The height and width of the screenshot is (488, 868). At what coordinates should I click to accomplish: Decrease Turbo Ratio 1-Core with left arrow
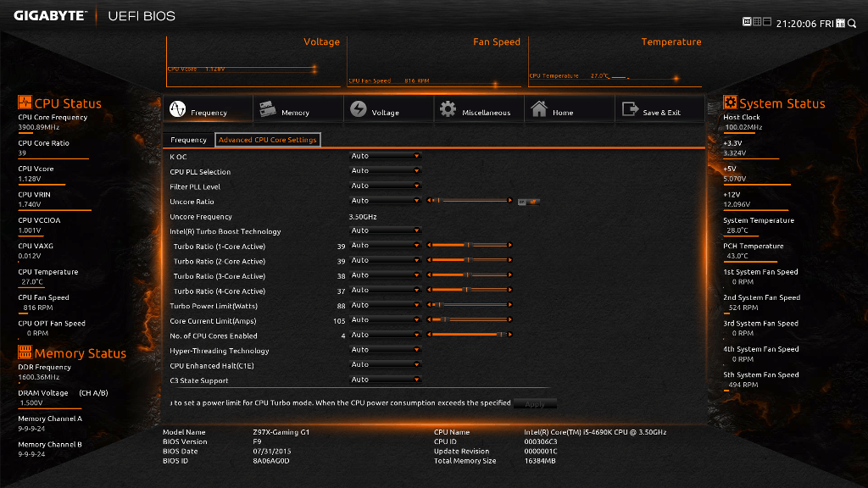pyautogui.click(x=429, y=245)
